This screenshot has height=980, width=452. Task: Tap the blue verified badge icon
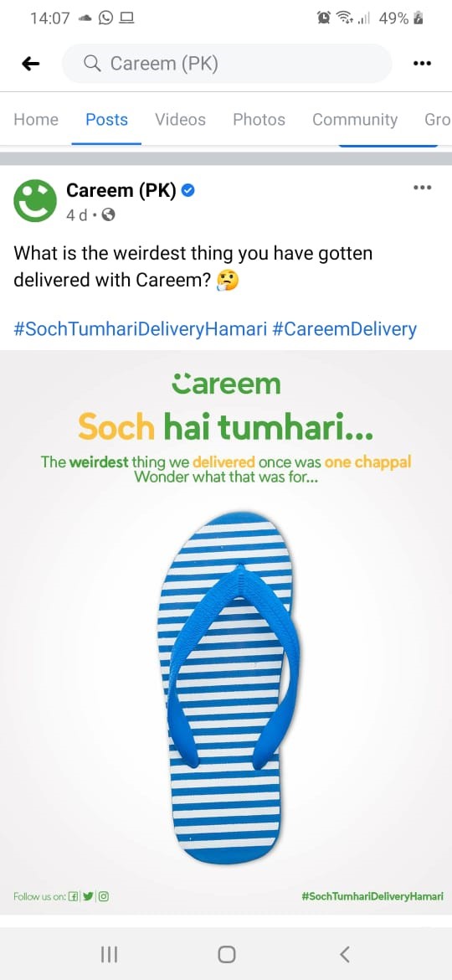(187, 191)
